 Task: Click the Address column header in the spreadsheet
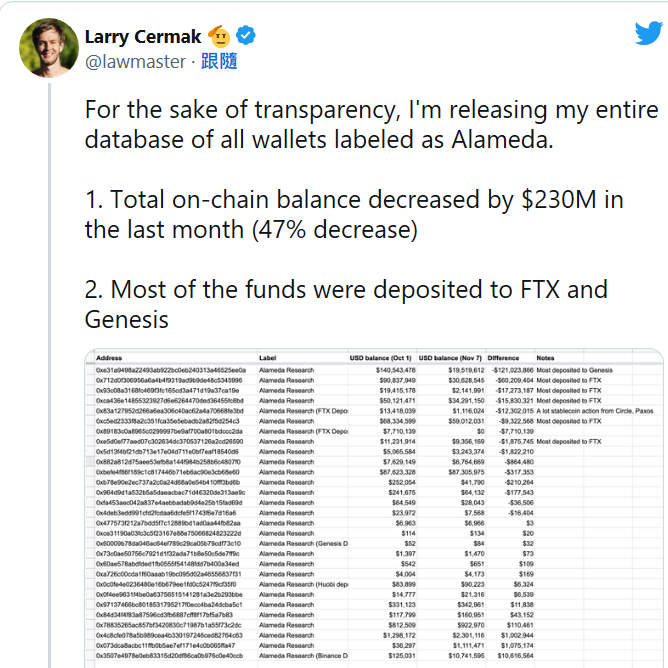point(110,357)
